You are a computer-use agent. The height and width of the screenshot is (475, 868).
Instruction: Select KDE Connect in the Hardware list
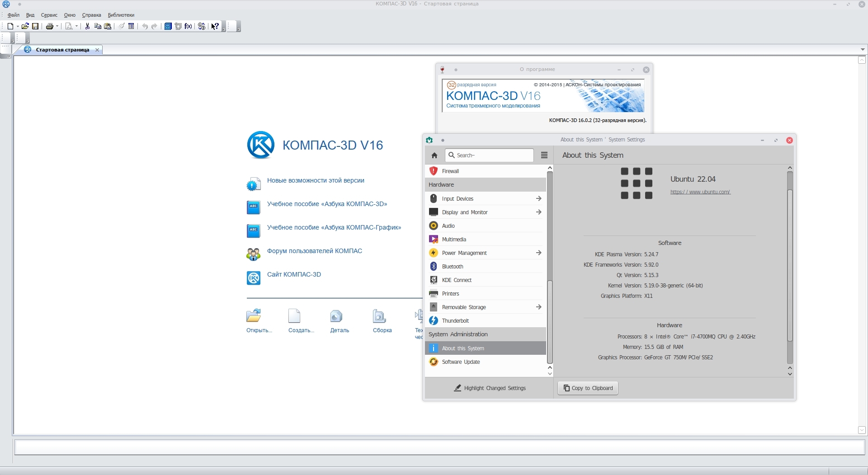click(486, 280)
